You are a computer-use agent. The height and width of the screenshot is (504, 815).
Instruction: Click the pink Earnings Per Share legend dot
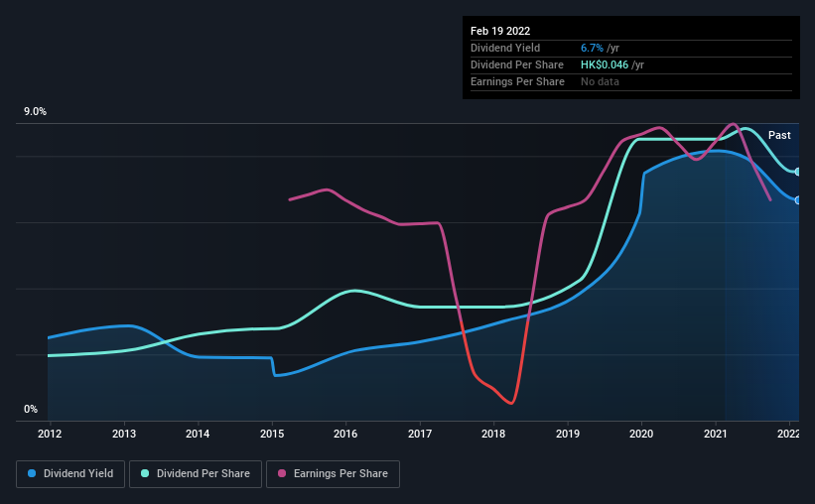282,473
